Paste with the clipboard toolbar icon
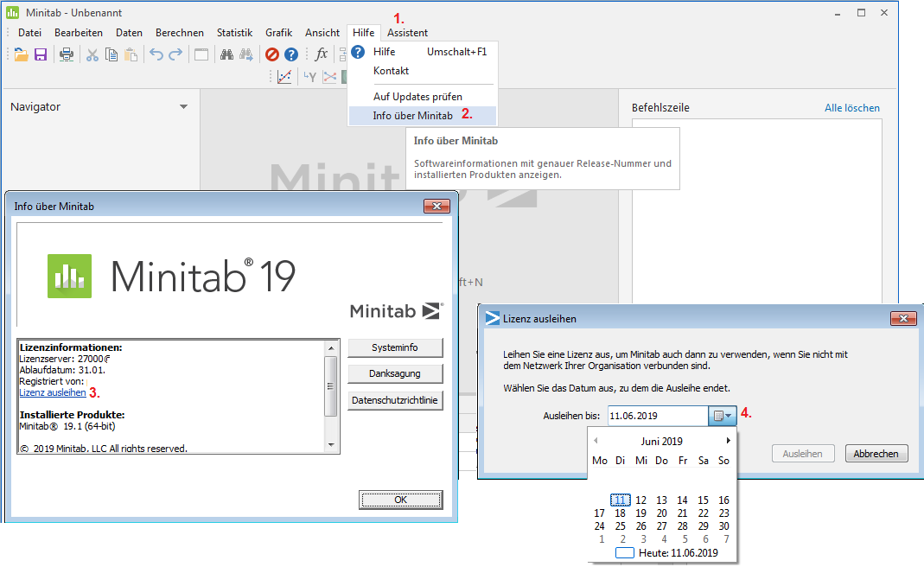 point(131,54)
